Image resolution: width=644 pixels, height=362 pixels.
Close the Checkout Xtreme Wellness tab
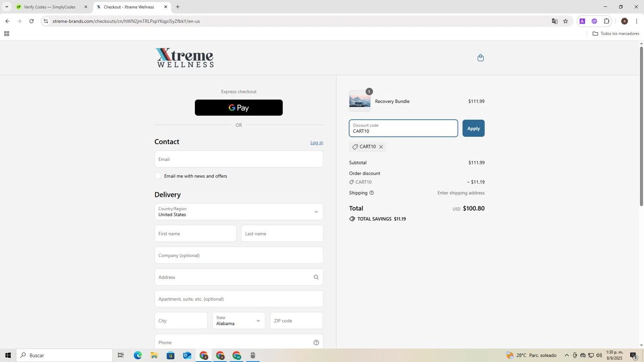[165, 7]
